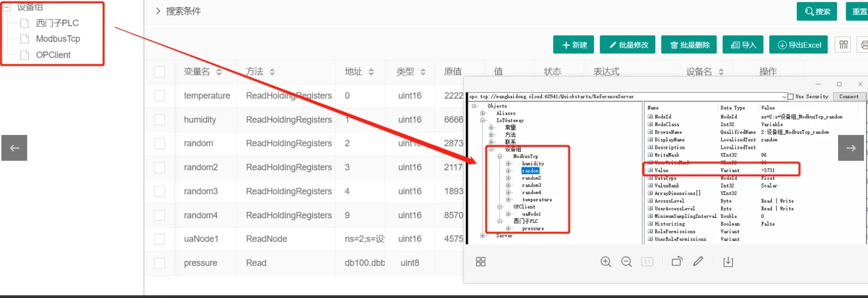Select OPClient in the device tree
868x298 pixels.
54,55
